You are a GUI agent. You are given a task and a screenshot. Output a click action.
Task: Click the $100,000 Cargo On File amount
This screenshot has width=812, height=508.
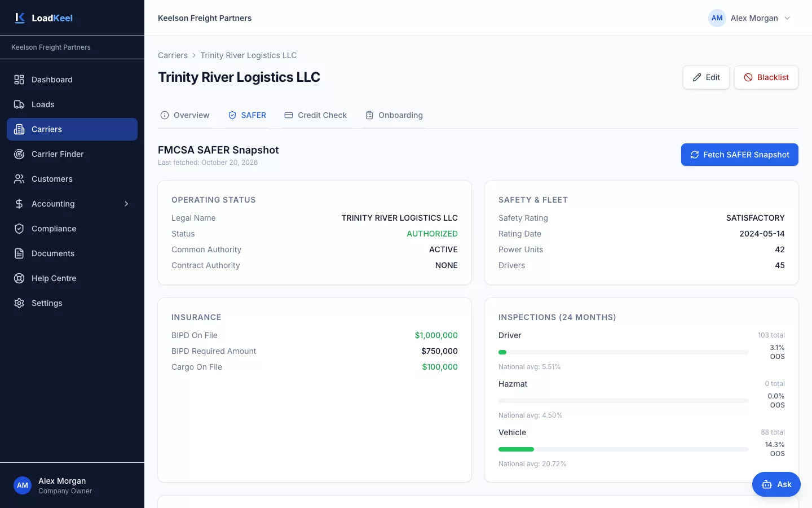point(440,367)
